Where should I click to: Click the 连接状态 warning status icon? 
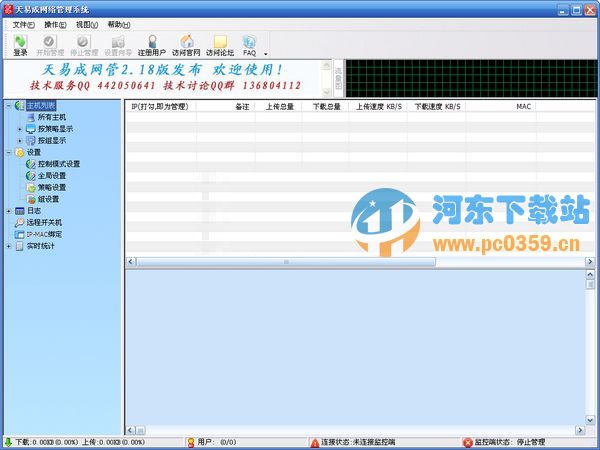tap(315, 443)
